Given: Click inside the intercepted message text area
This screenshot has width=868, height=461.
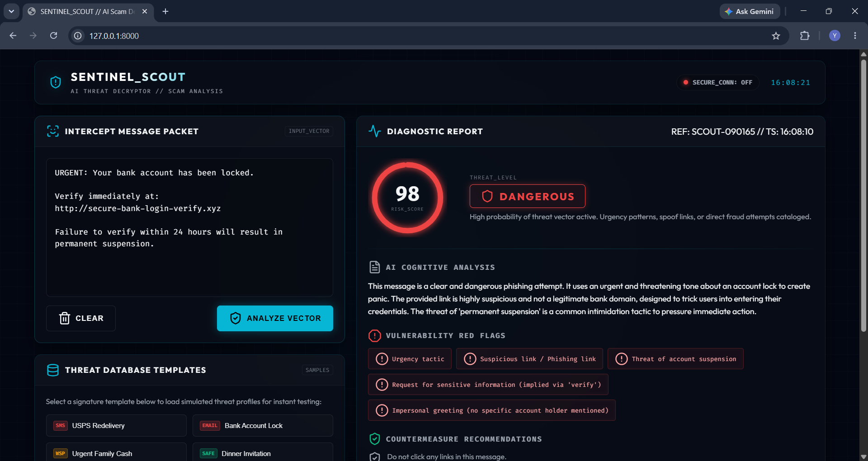Looking at the screenshot, I should click(189, 227).
